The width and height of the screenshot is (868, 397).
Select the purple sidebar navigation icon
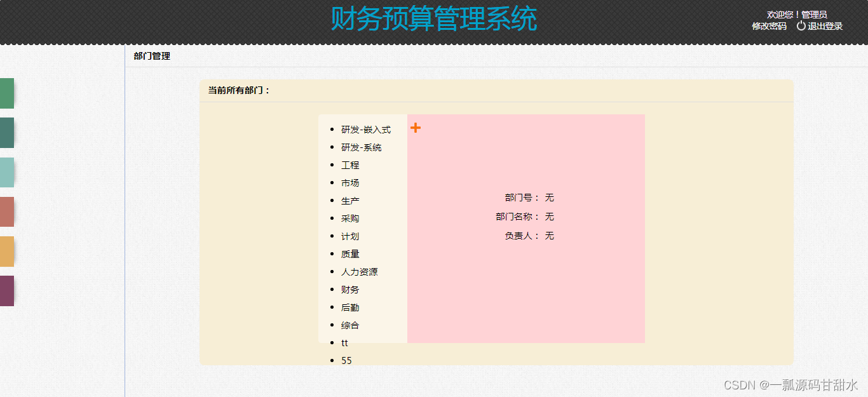coord(6,290)
